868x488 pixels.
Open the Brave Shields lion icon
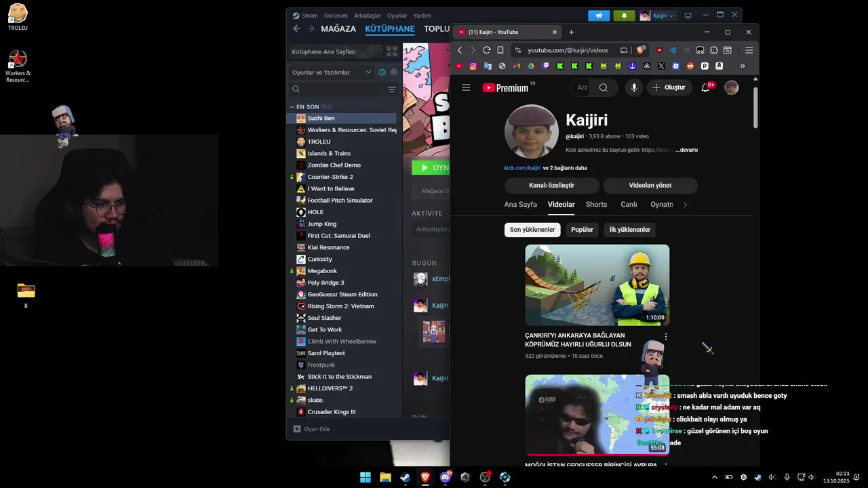click(640, 50)
